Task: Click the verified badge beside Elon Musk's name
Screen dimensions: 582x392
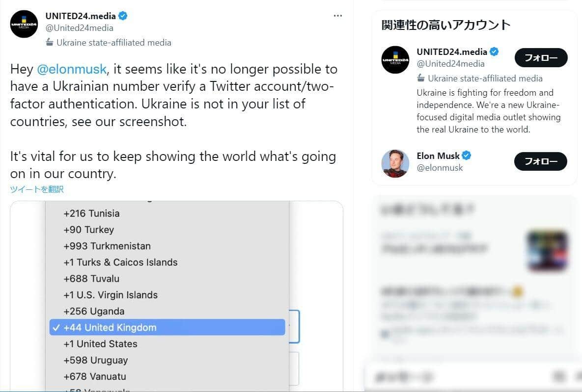Action: [x=466, y=155]
